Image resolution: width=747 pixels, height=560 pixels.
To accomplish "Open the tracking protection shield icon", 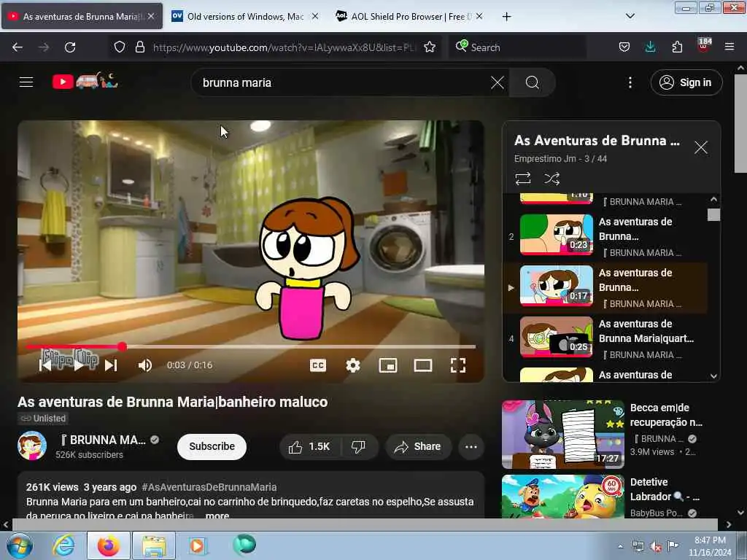I will pos(120,47).
